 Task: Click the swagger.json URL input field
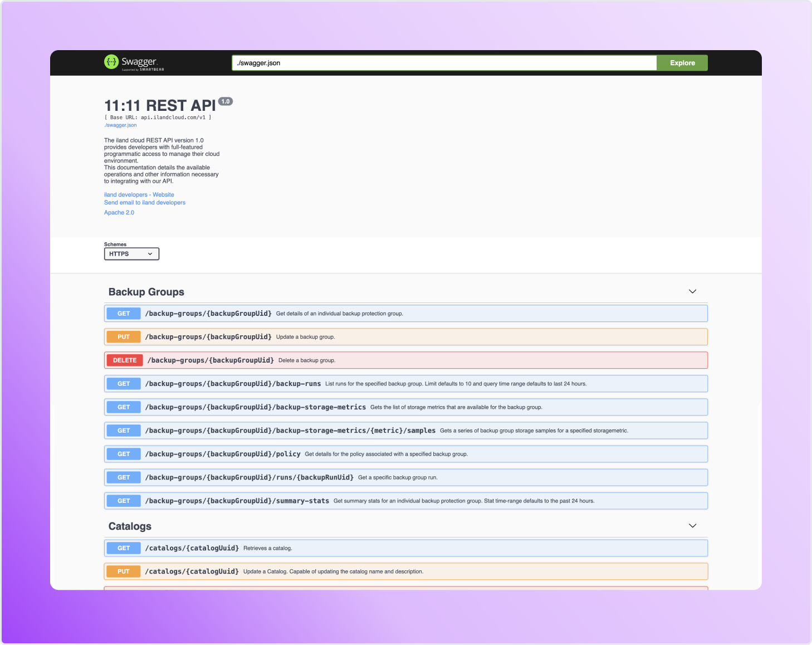tap(444, 62)
